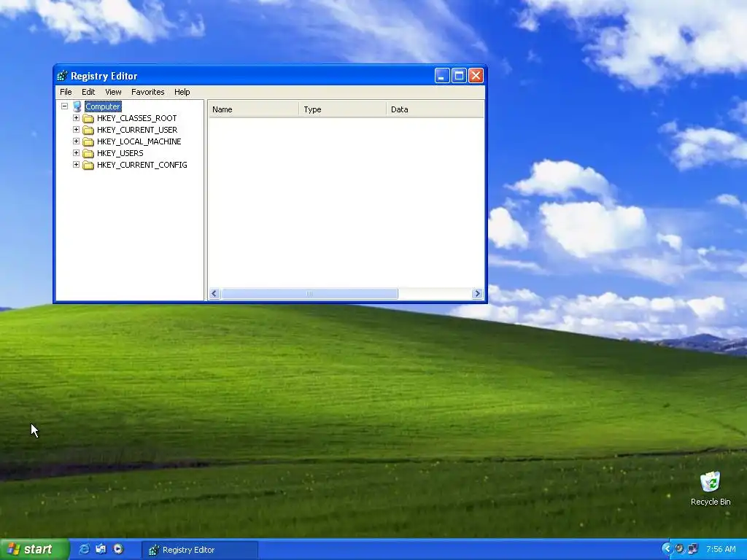The width and height of the screenshot is (747, 560).
Task: Select the HKEY_CLASSES_ROOT label
Action: coord(136,118)
